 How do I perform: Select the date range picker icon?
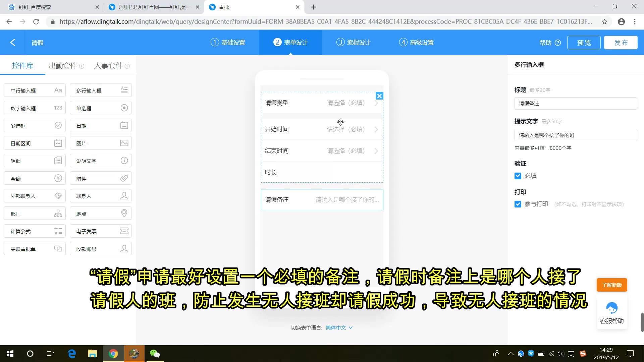pos(58,143)
